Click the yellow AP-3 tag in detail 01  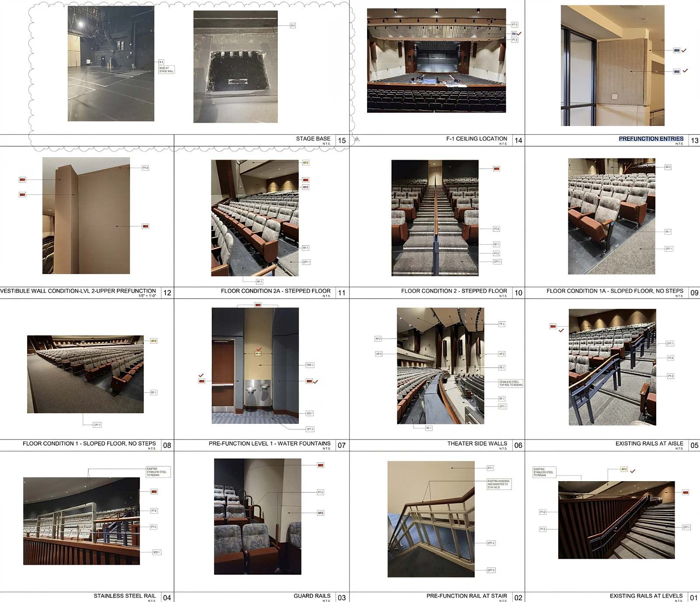624,469
